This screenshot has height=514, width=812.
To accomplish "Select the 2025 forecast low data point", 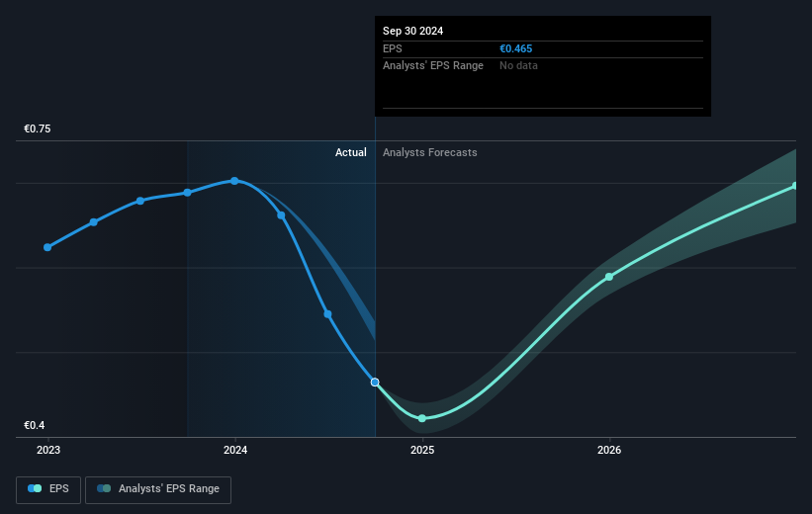I will coord(422,418).
